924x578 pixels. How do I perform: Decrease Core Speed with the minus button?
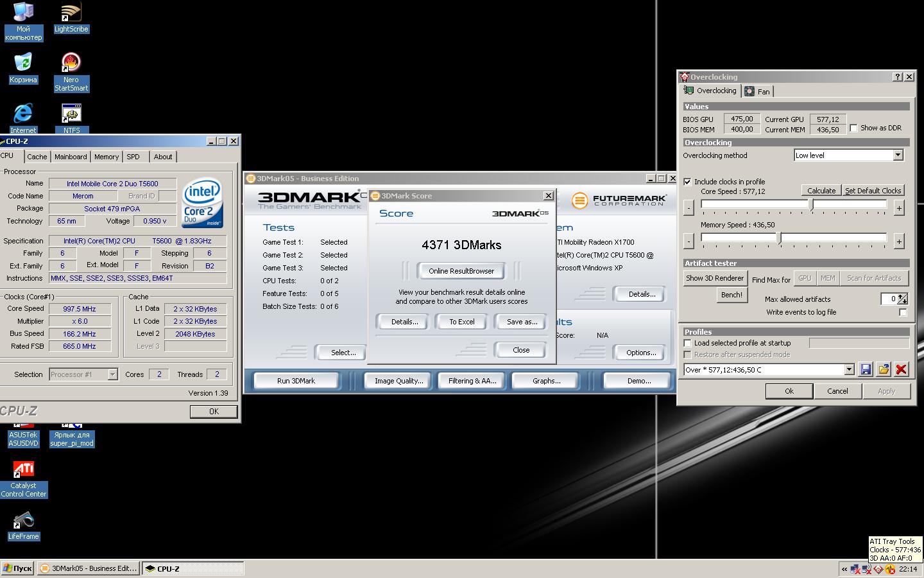pyautogui.click(x=689, y=207)
